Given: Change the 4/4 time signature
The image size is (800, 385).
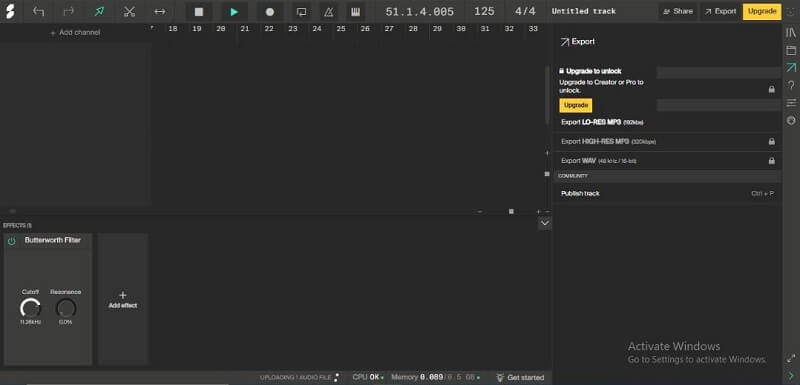Looking at the screenshot, I should tap(526, 11).
